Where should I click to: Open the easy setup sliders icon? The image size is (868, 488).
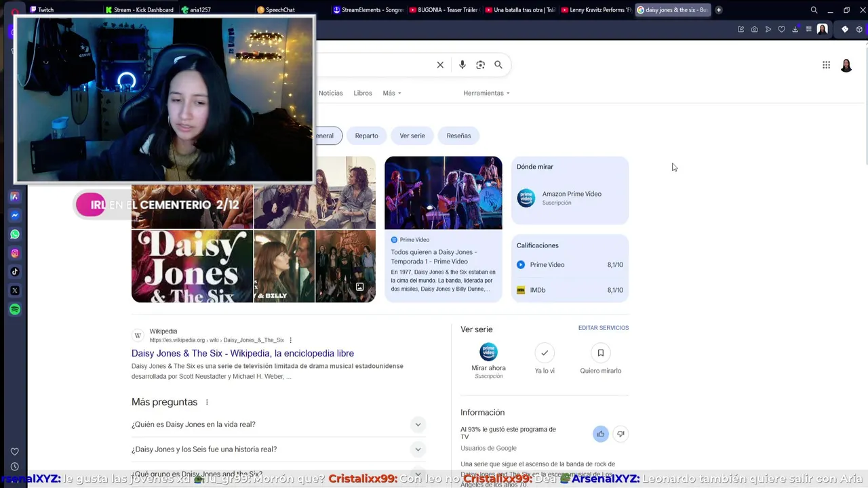808,29
